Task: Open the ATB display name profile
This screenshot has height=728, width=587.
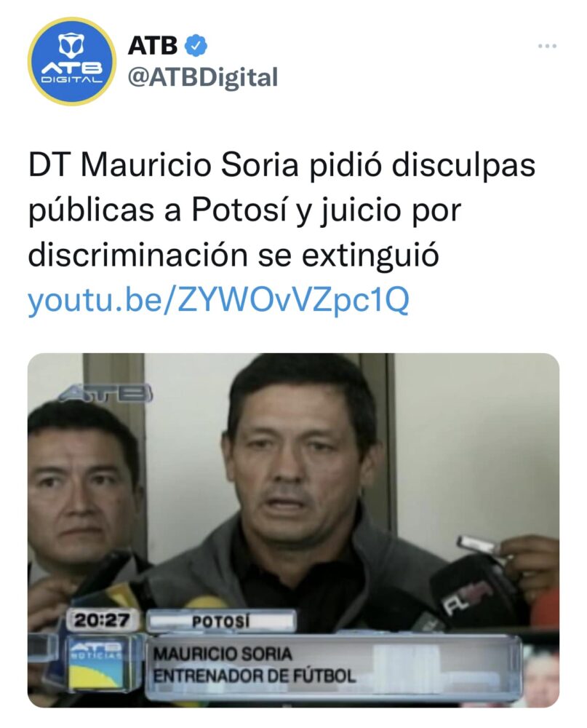Action: pos(153,45)
